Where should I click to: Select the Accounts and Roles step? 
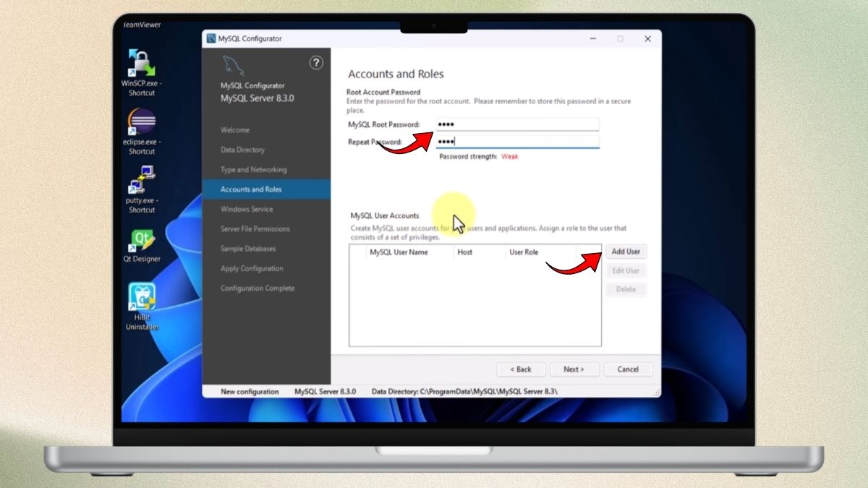[x=266, y=189]
